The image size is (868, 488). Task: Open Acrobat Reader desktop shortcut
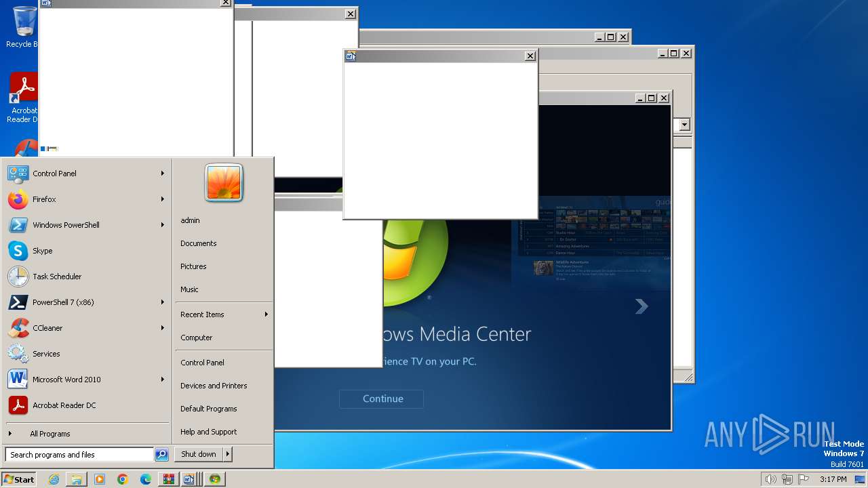coord(23,98)
